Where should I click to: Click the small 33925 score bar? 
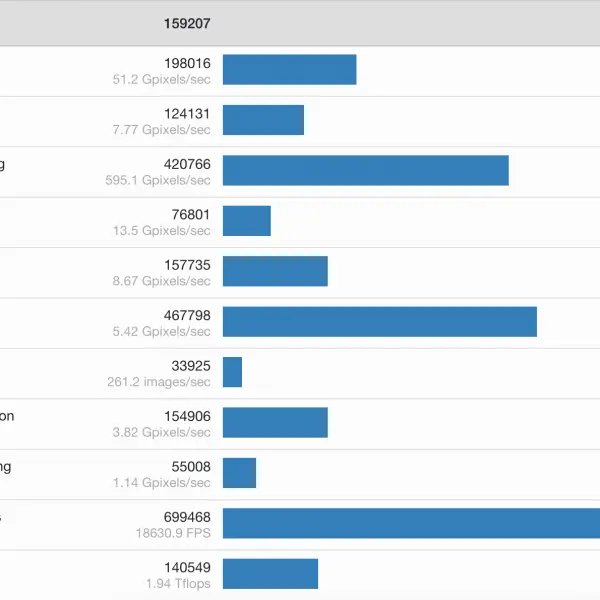(x=233, y=372)
